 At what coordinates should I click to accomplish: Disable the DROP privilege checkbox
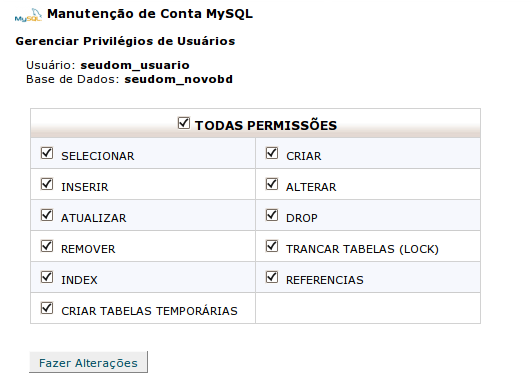[272, 215]
